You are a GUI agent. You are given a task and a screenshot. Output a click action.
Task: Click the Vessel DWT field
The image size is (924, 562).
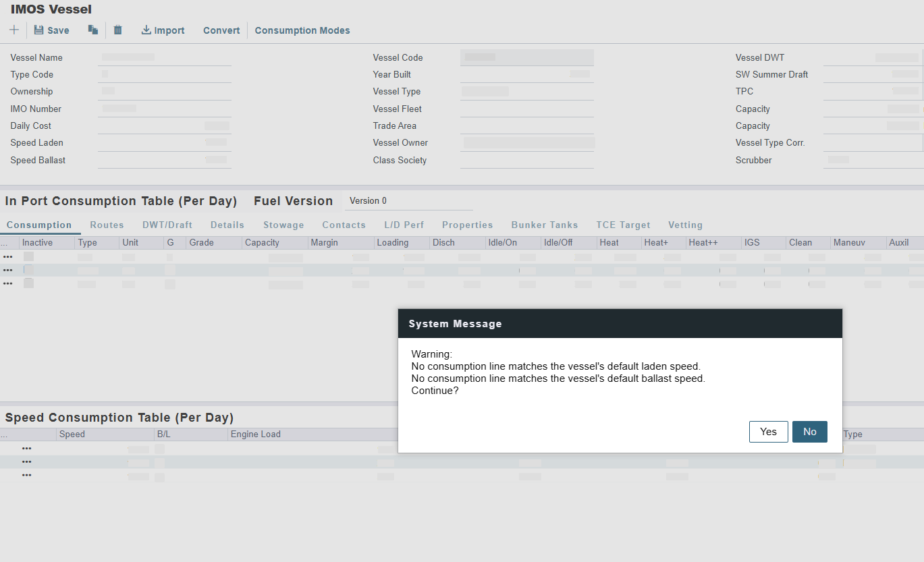click(873, 58)
